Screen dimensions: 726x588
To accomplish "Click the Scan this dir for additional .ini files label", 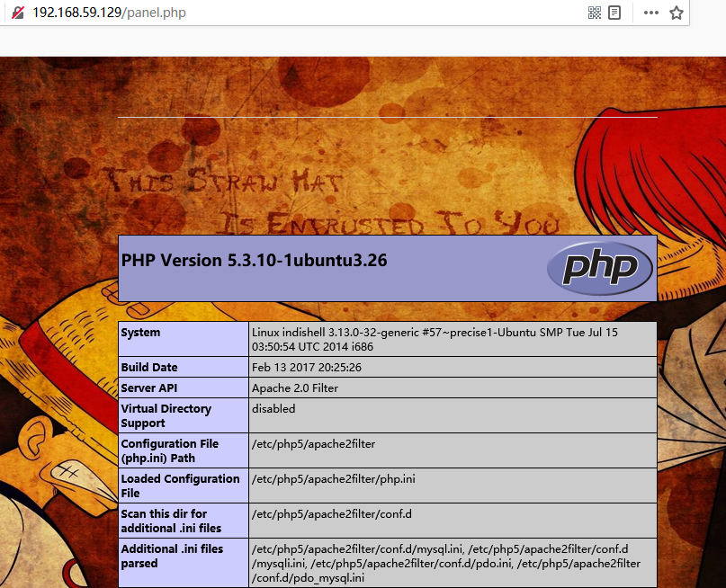I will (171, 521).
